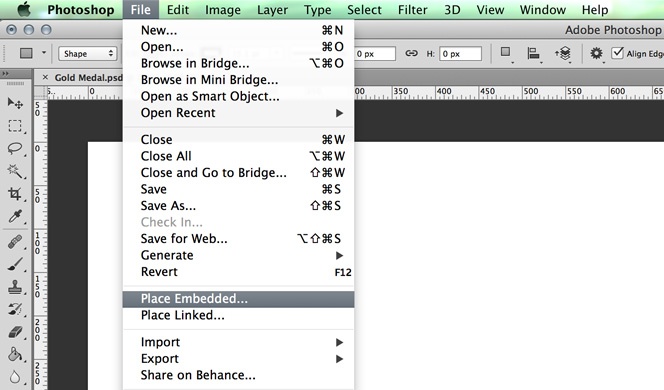Select the Clone Stamp tool
This screenshot has width=664, height=390.
click(15, 287)
